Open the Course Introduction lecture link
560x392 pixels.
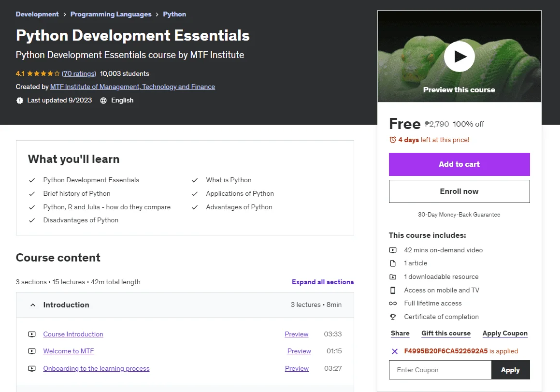tap(73, 334)
